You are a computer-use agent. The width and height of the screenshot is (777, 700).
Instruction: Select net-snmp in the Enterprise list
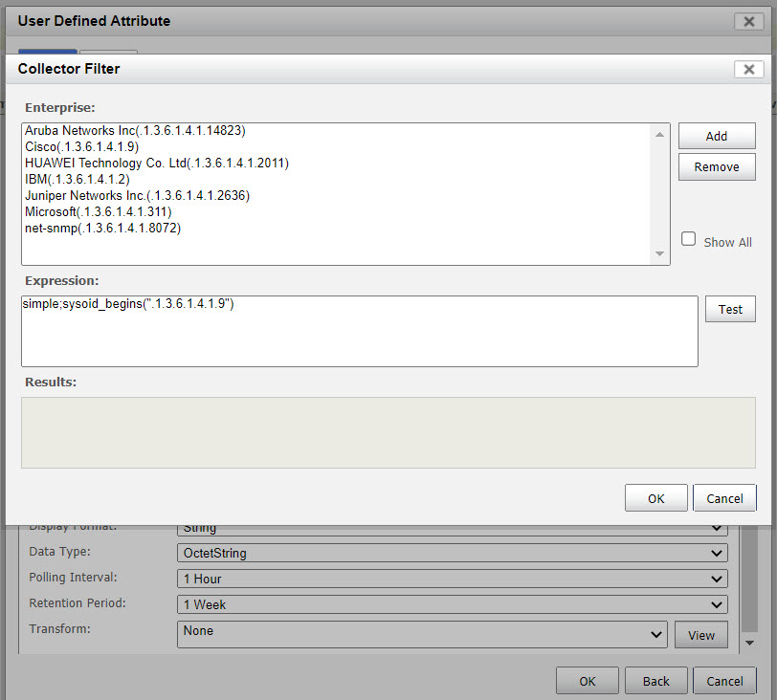(x=103, y=229)
